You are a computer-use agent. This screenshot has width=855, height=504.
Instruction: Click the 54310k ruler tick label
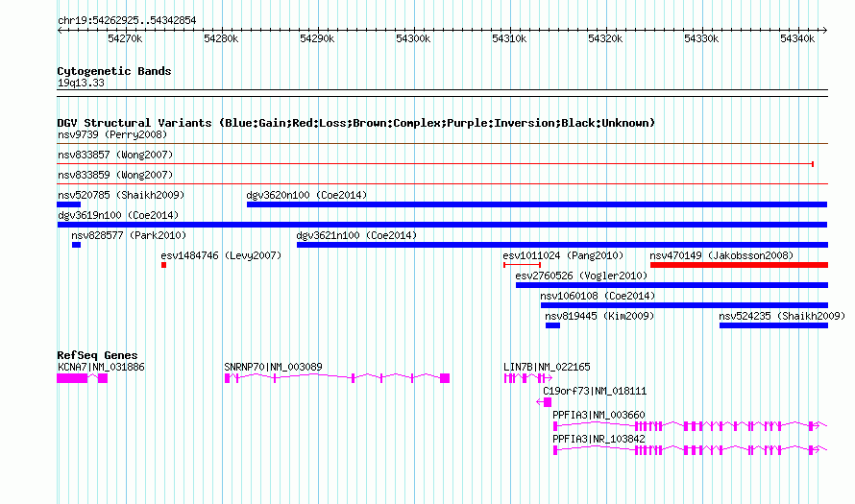coord(509,38)
